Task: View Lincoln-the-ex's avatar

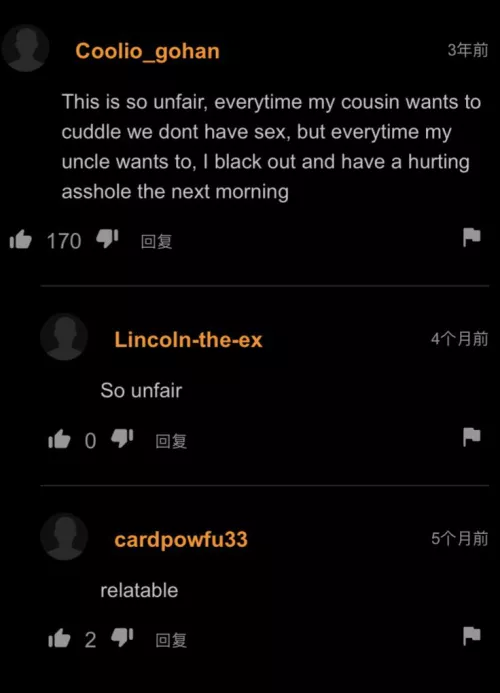Action: tap(64, 337)
